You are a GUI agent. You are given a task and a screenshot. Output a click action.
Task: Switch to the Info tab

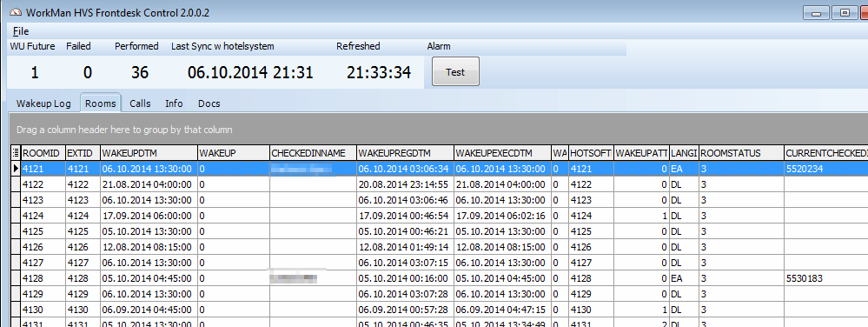coord(174,103)
